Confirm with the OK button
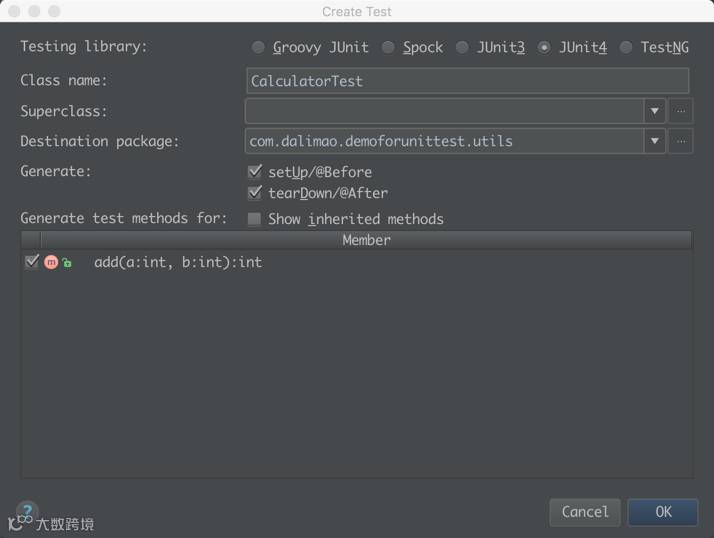714x538 pixels. [x=663, y=512]
